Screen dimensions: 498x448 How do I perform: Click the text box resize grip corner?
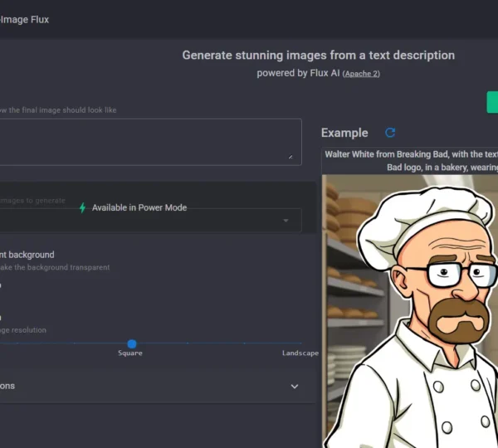pos(290,157)
